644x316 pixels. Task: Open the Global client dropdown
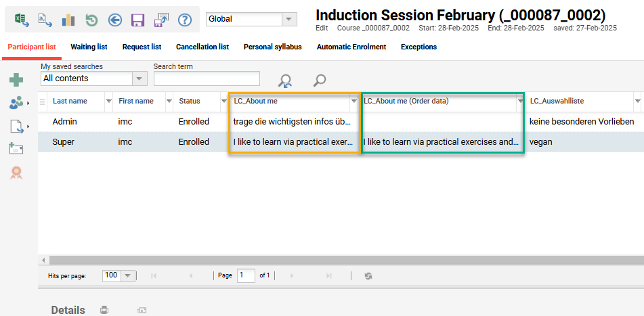pyautogui.click(x=289, y=19)
